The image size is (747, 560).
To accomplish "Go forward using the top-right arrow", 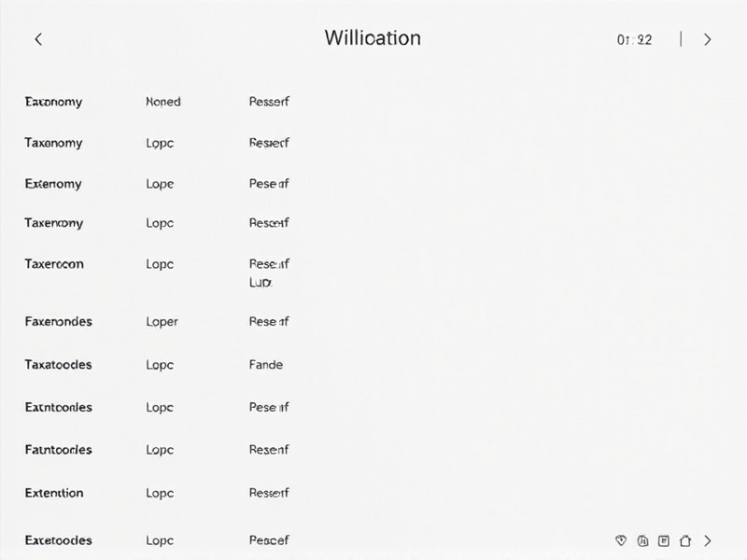I will click(708, 39).
